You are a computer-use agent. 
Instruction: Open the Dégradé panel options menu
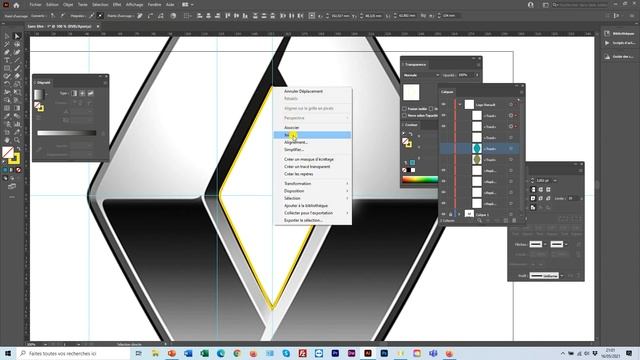(x=105, y=82)
